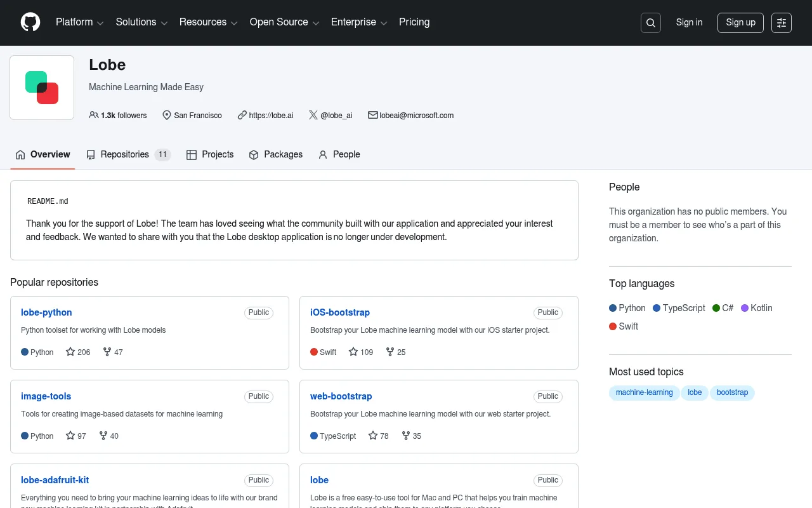Go to GitHub homepage via the Octocat logo
This screenshot has height=508, width=812.
pyautogui.click(x=30, y=22)
